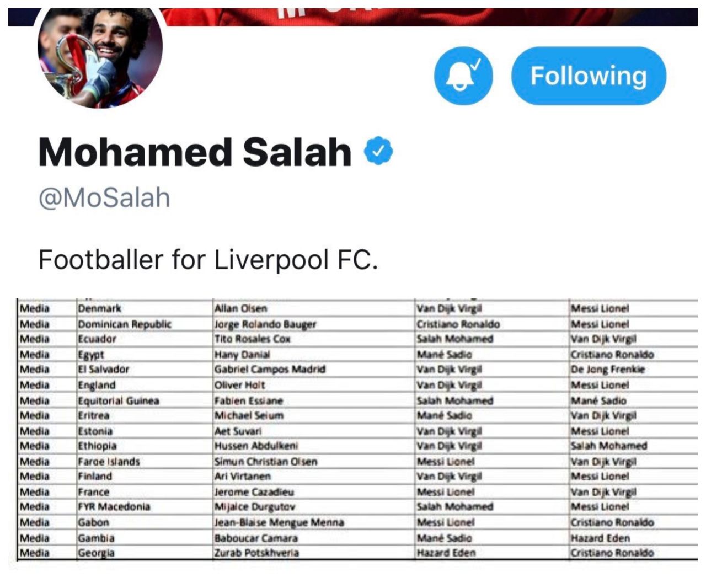Click the Georgia country cell

pos(144,553)
